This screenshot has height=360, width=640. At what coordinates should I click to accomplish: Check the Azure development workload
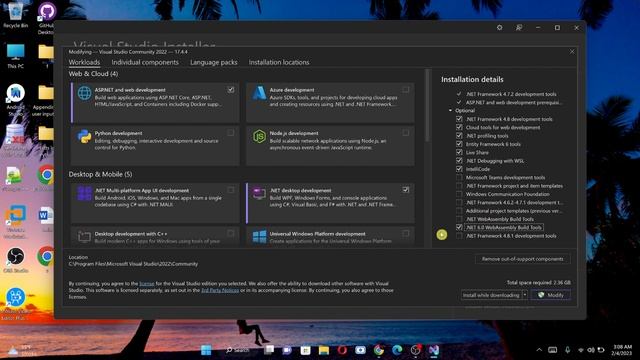click(405, 89)
